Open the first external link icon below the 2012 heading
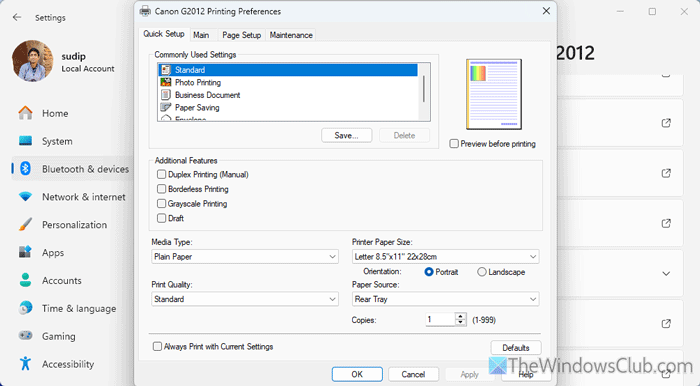Screen dimensions: 700x386 (x=666, y=123)
